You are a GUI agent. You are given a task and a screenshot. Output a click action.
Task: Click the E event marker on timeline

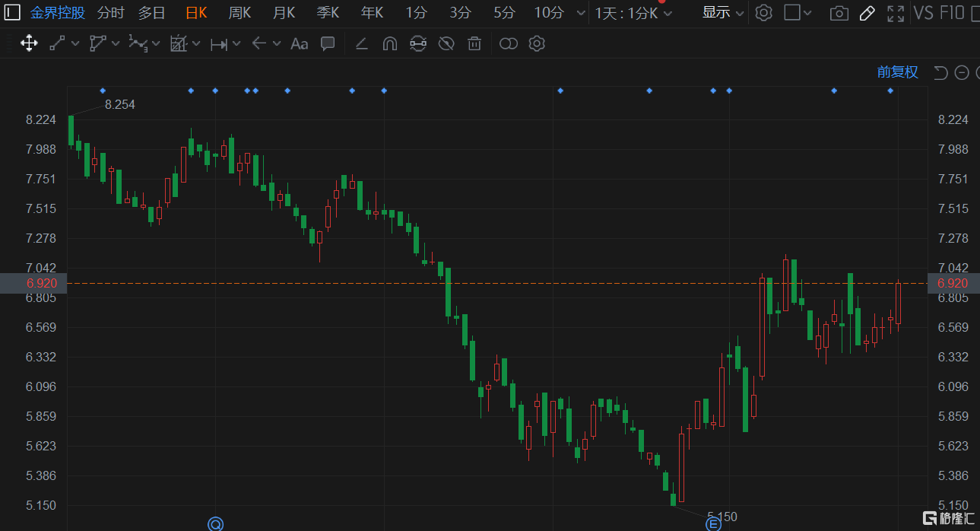point(713,523)
